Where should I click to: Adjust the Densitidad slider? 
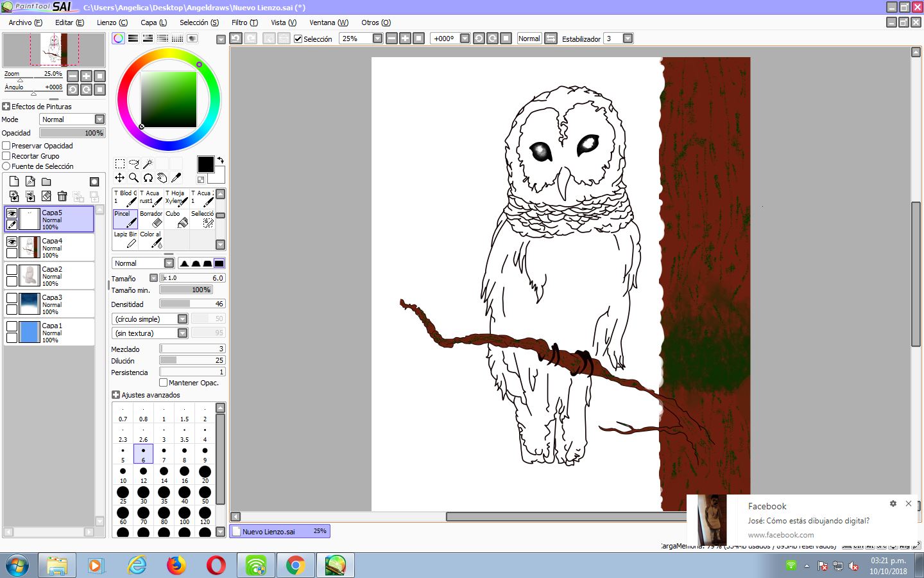[x=193, y=304]
